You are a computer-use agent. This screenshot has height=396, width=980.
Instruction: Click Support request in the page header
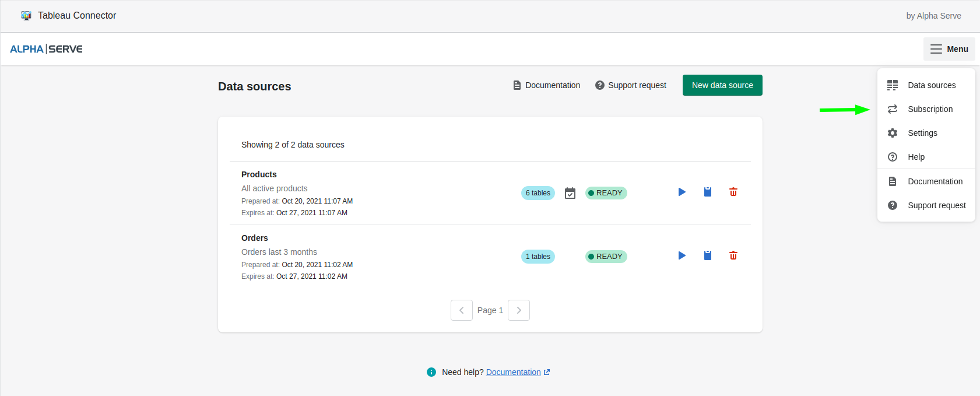(631, 85)
